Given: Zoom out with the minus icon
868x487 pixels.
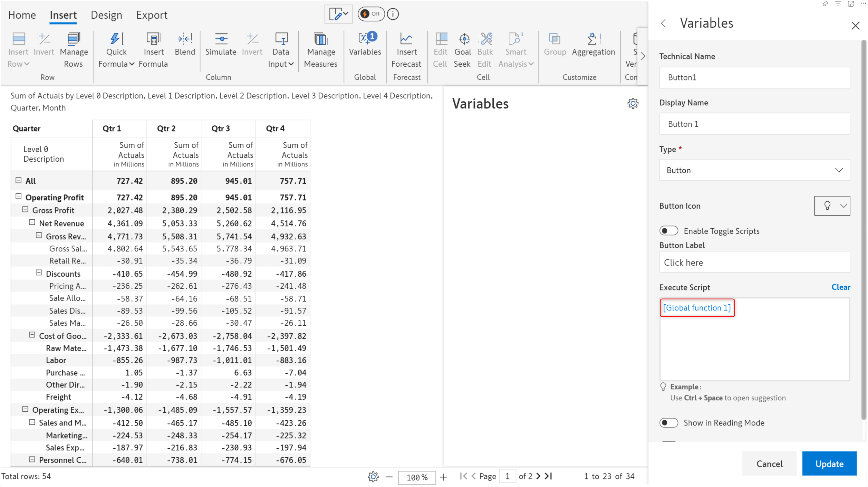Looking at the screenshot, I should click(389, 477).
